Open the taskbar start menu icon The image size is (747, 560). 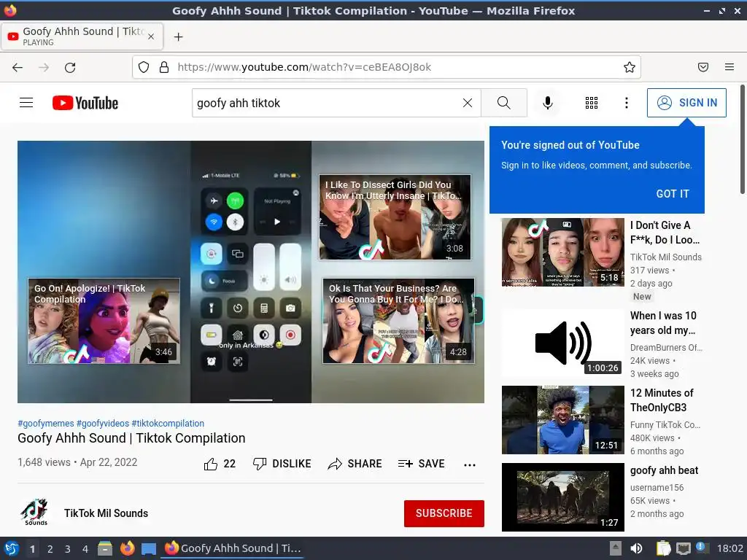[11, 548]
